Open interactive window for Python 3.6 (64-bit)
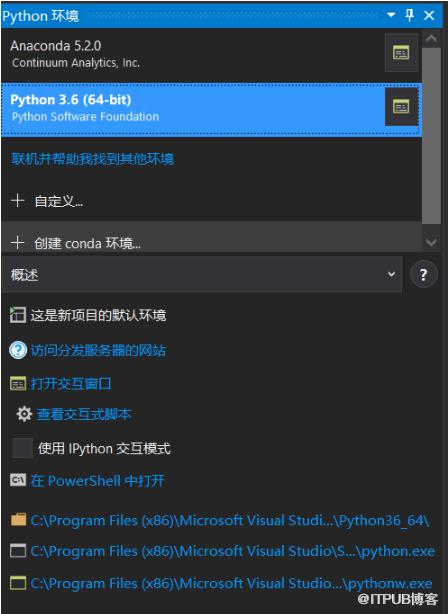 point(401,107)
